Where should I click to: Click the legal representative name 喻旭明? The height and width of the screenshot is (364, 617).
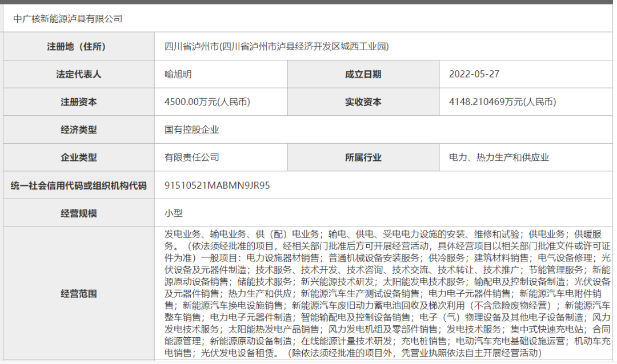[x=178, y=75]
